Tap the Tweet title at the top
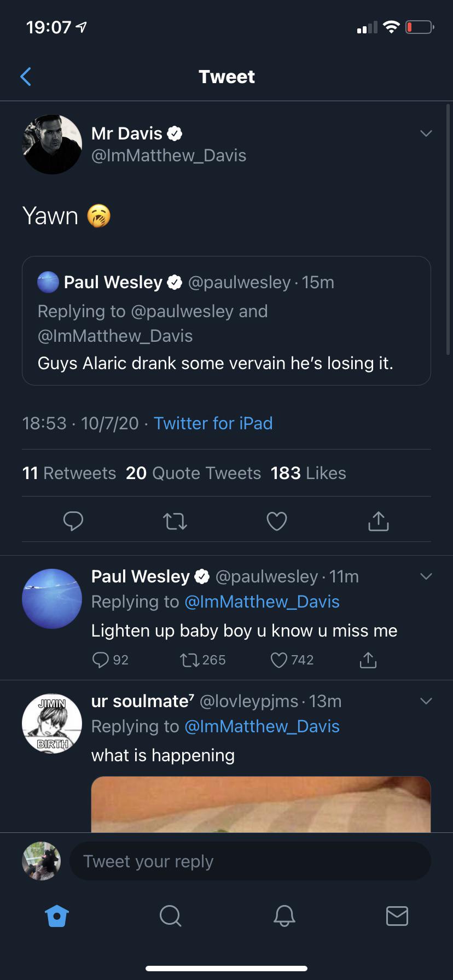Viewport: 453px width, 980px height. coord(226,77)
